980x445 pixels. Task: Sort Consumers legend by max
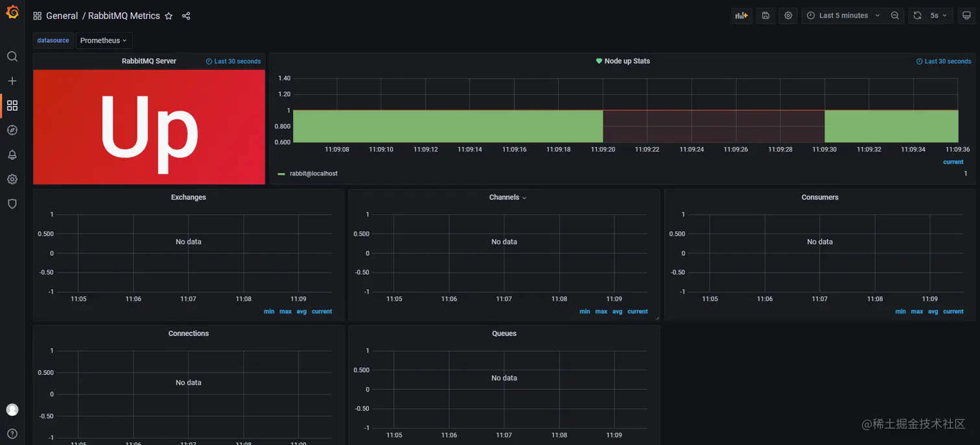tap(916, 312)
